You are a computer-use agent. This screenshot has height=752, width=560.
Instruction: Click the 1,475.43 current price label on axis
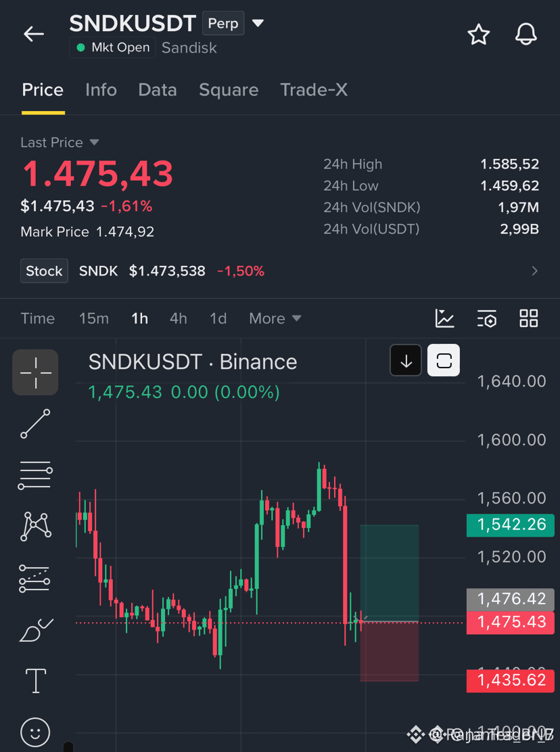(x=511, y=623)
